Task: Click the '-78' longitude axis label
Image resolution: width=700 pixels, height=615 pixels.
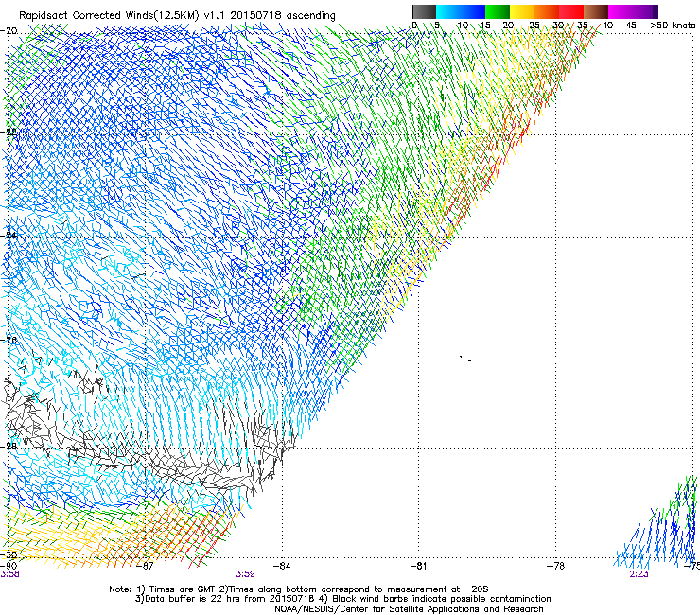Action: (556, 566)
